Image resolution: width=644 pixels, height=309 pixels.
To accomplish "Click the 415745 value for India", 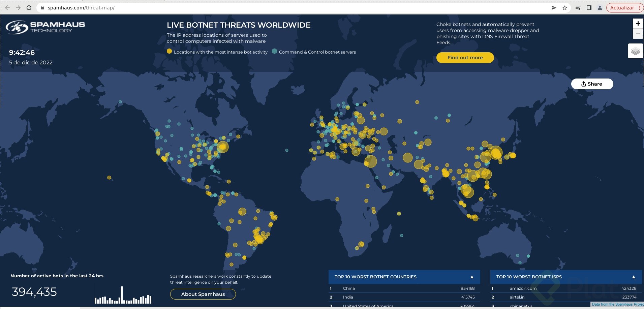I will pyautogui.click(x=468, y=297).
